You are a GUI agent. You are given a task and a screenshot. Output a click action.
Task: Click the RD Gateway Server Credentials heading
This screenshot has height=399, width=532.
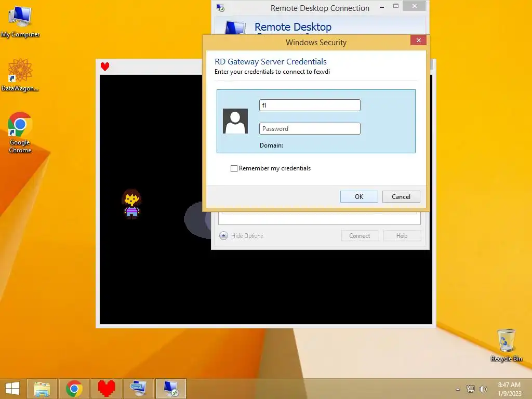[x=270, y=62]
